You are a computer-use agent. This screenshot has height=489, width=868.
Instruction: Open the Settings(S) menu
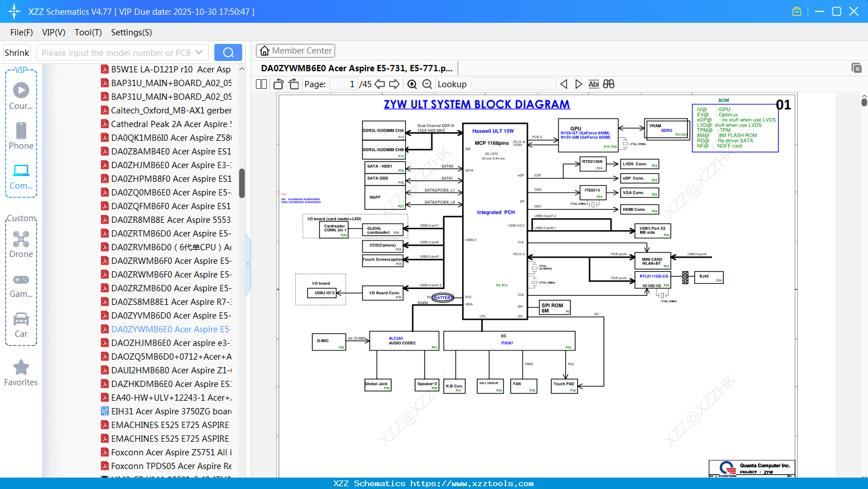pyautogui.click(x=132, y=32)
